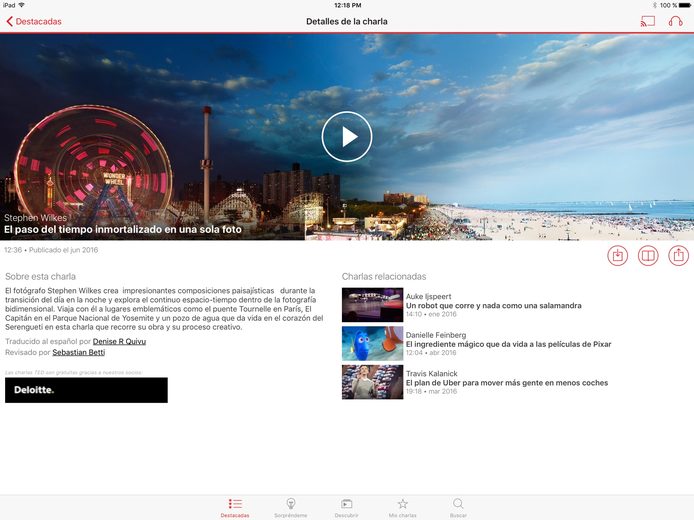Switch to the Mis charlas tab

(x=402, y=508)
